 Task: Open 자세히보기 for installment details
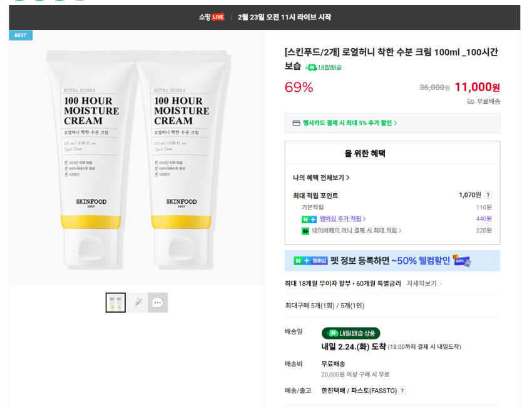tap(424, 284)
